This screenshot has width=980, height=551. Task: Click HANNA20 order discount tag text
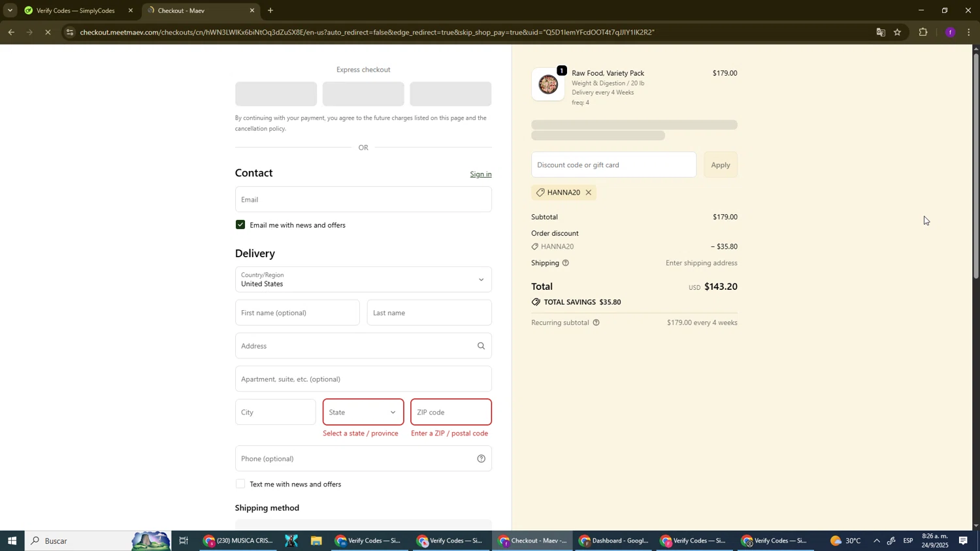(x=557, y=247)
